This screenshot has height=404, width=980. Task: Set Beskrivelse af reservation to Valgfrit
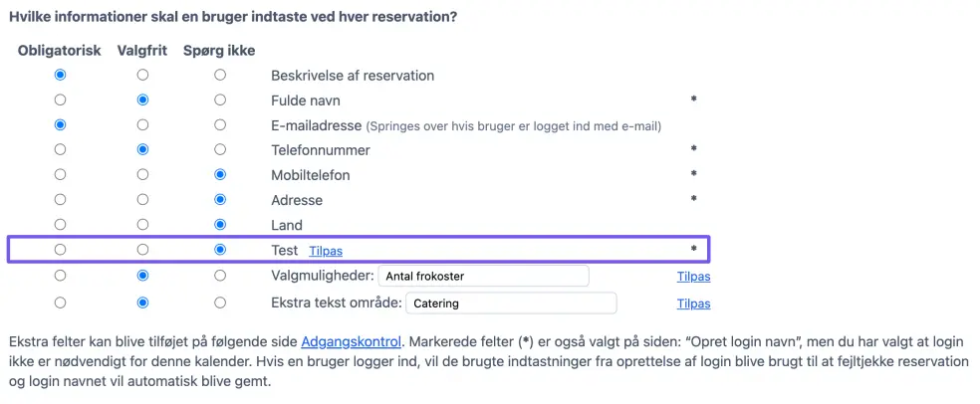point(142,75)
